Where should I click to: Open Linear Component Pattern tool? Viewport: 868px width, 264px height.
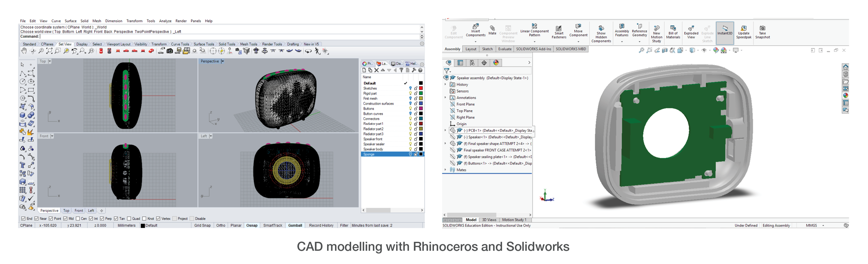click(534, 31)
